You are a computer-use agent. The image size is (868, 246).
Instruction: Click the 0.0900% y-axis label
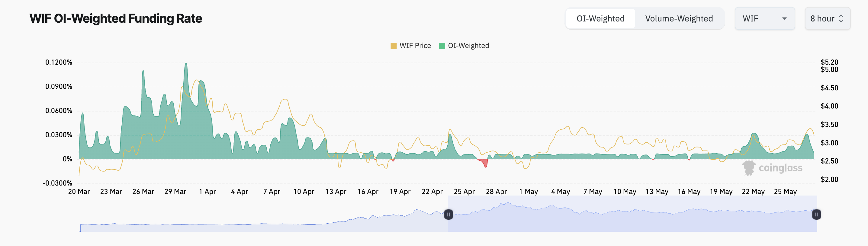tap(59, 87)
